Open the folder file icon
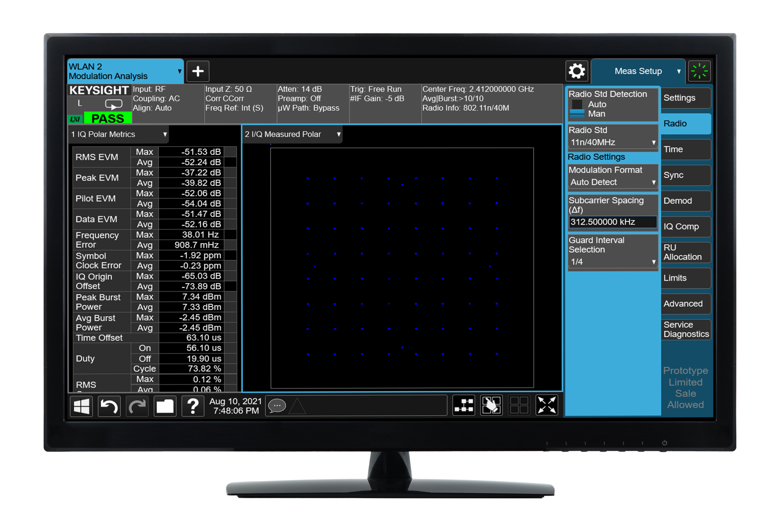 (165, 407)
